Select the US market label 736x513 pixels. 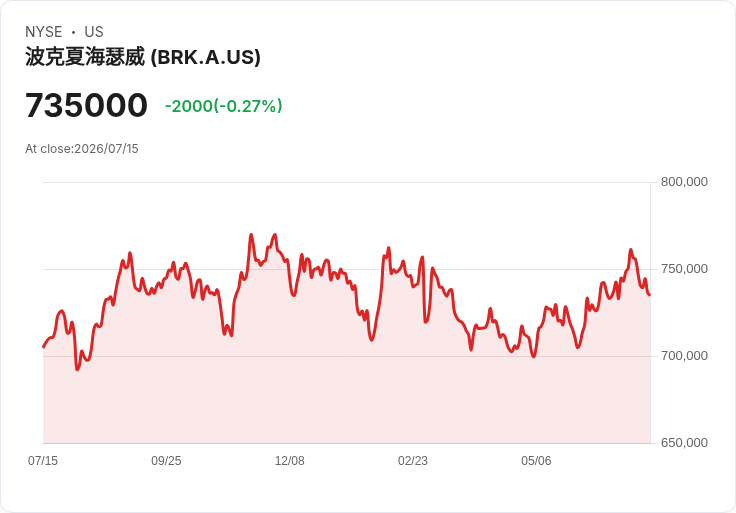pyautogui.click(x=94, y=32)
